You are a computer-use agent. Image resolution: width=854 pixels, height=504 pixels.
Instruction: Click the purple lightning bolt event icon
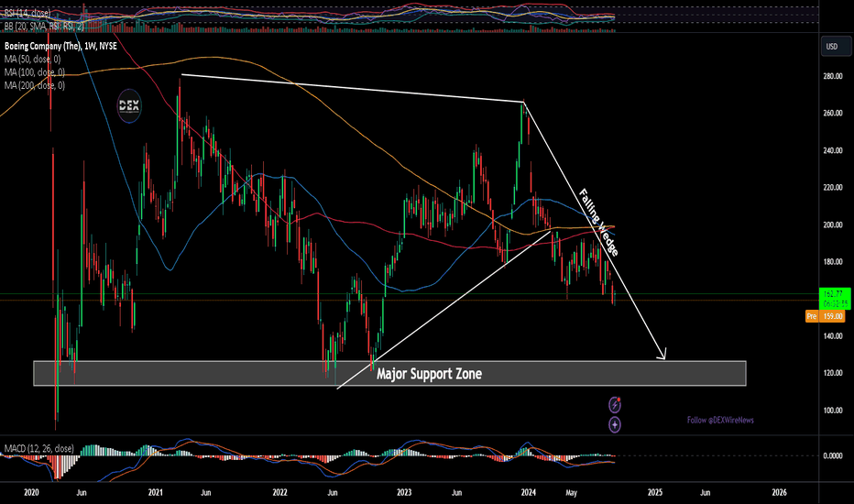point(614,405)
